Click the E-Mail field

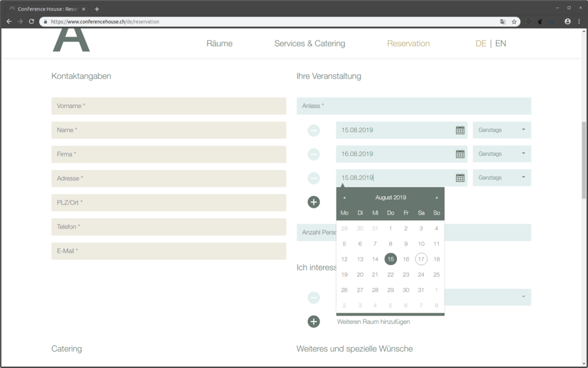pos(169,251)
